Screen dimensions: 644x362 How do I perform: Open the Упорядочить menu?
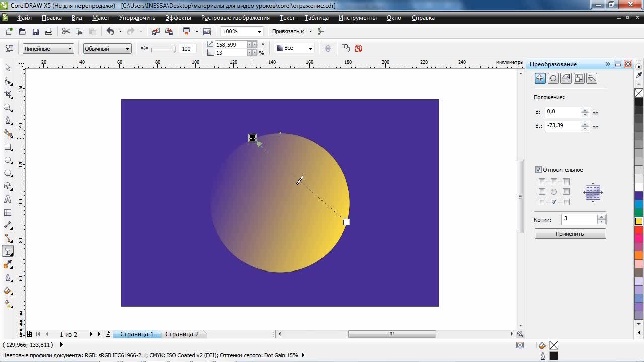(x=137, y=18)
